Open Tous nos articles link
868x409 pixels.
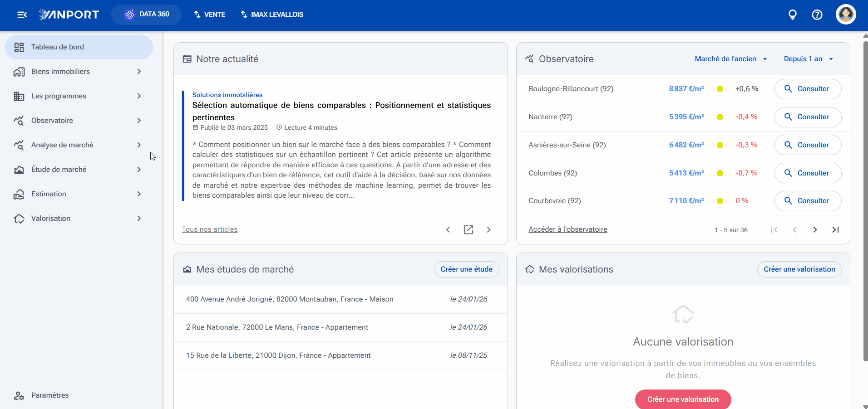coord(210,229)
